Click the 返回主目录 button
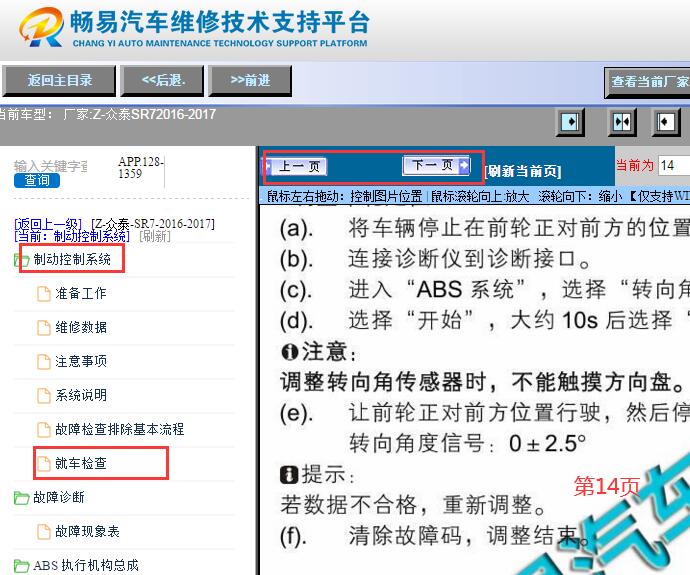Image resolution: width=690 pixels, height=575 pixels. 59,81
